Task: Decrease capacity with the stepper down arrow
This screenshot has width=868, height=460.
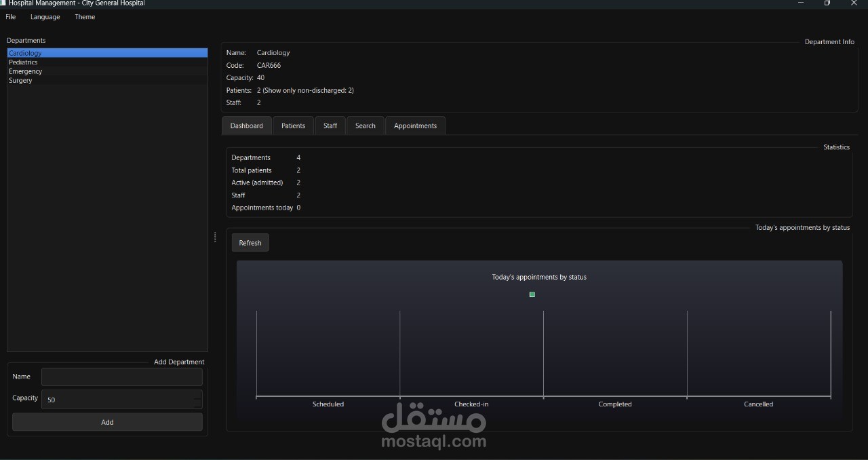Action: click(x=197, y=404)
